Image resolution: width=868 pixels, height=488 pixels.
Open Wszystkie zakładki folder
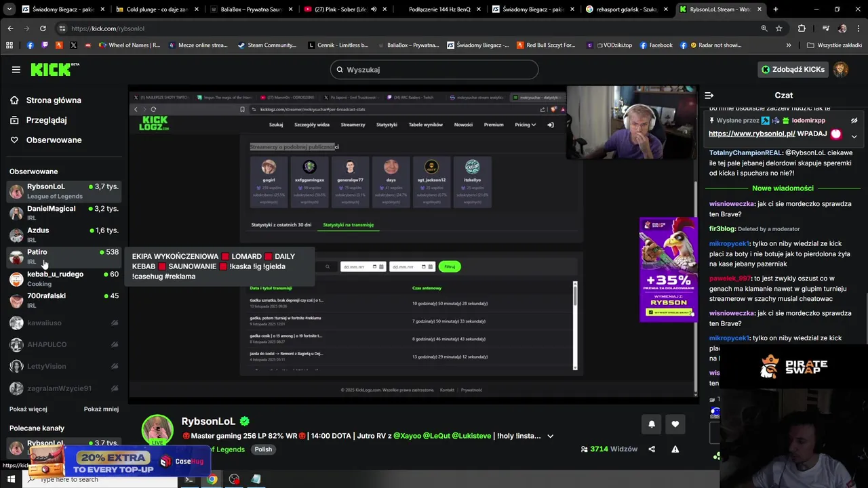point(834,45)
